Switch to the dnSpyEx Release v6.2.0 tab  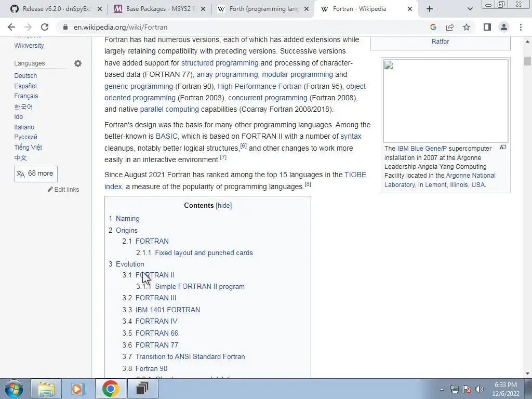(x=56, y=9)
